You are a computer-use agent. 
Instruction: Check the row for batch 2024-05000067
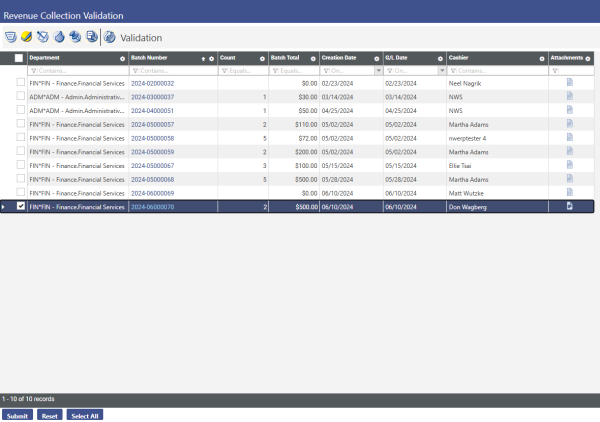click(x=21, y=165)
